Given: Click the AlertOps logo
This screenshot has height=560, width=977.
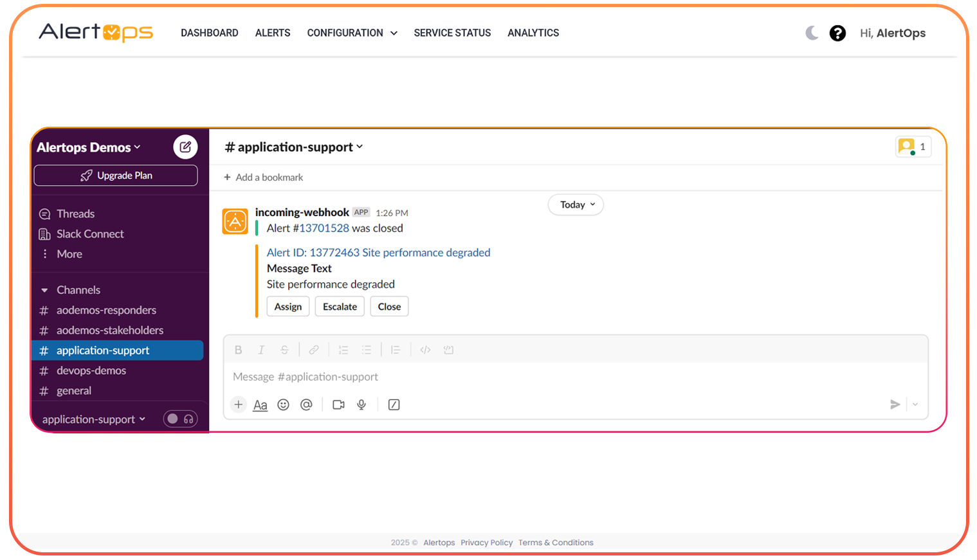Looking at the screenshot, I should [96, 32].
